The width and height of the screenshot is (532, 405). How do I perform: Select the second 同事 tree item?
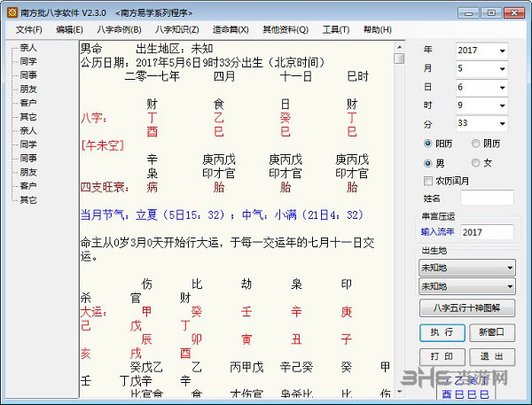(28, 159)
